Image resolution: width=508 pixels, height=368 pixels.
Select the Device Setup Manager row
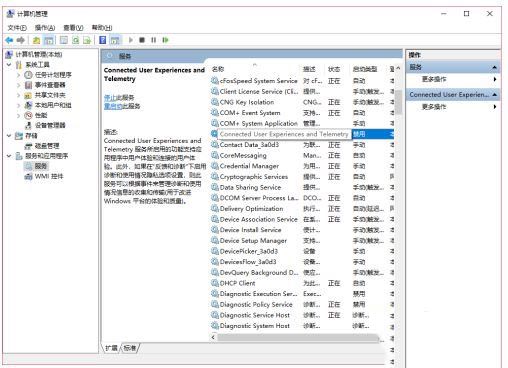point(302,241)
